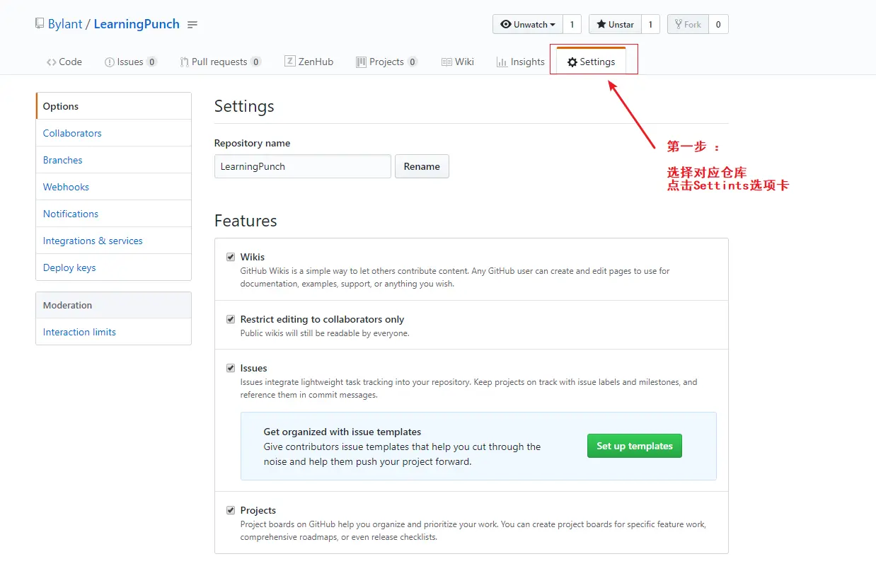Click the star icon in Unstar

click(x=601, y=24)
